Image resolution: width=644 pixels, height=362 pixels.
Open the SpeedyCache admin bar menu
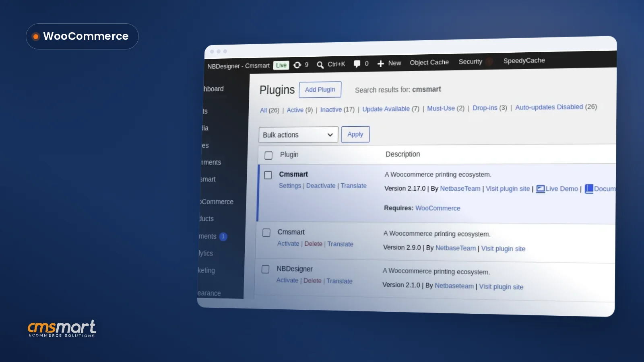[x=524, y=60]
